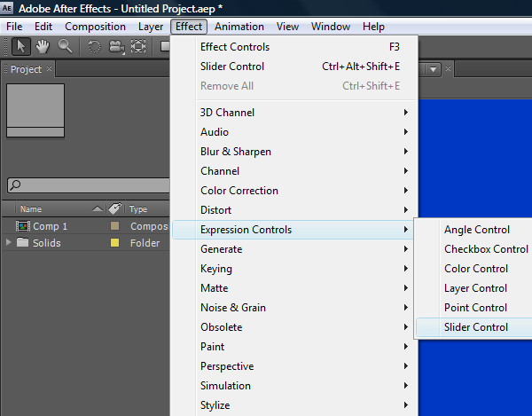Choose Slider Control in Expression Controls submenu
Viewport: 532px width, 416px height.
pyautogui.click(x=474, y=327)
